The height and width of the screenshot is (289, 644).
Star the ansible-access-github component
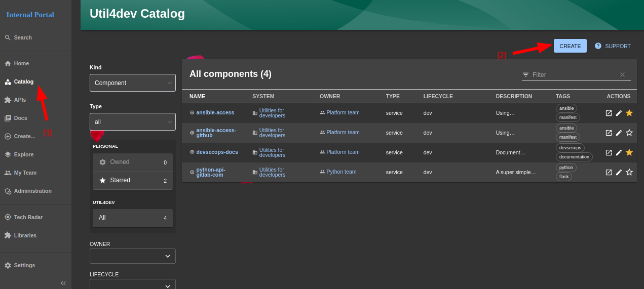click(629, 133)
